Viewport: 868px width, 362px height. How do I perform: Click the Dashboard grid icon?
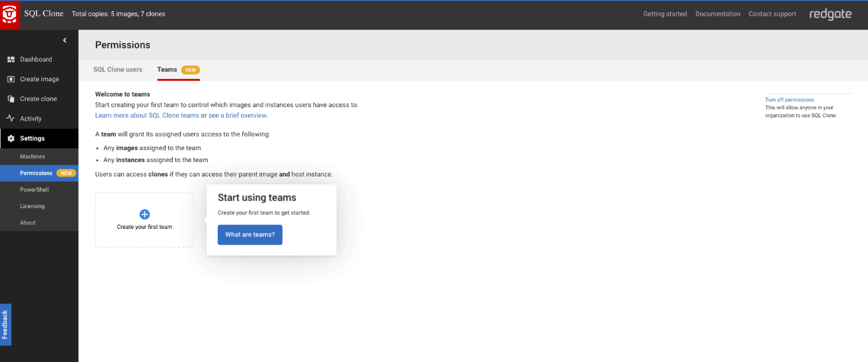[x=11, y=59]
